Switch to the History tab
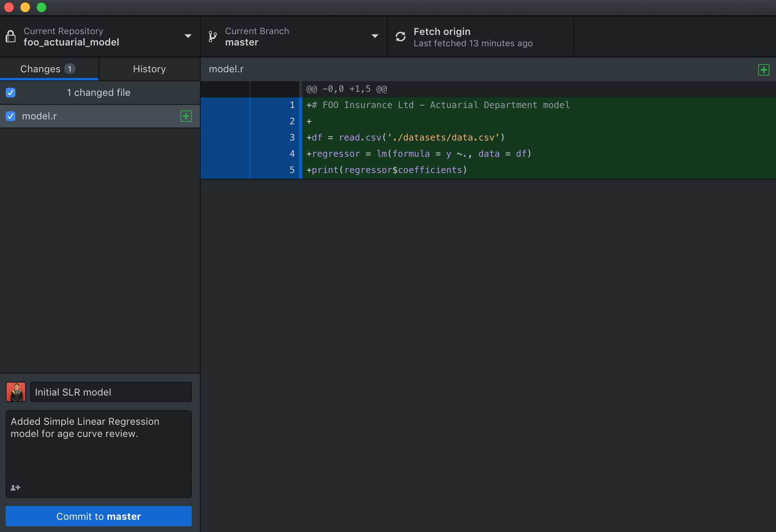 pyautogui.click(x=149, y=69)
